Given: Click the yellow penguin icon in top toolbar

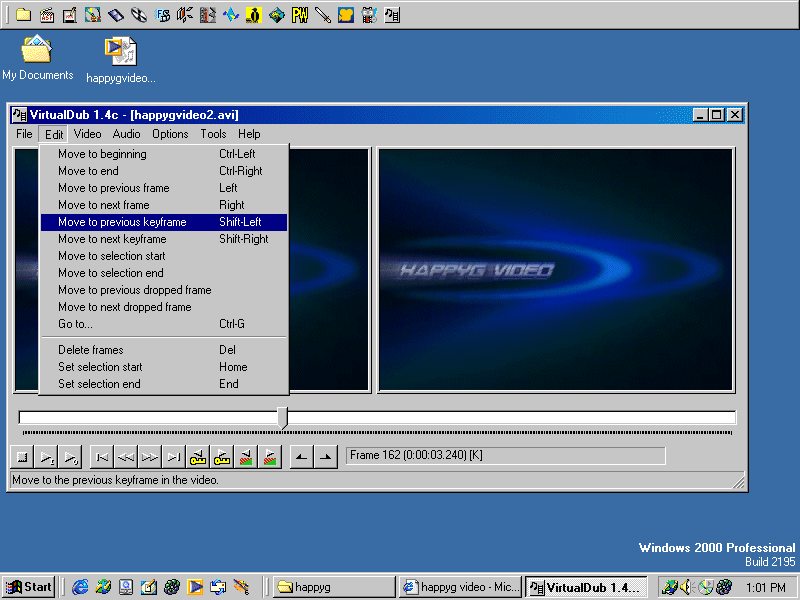Looking at the screenshot, I should tap(254, 15).
